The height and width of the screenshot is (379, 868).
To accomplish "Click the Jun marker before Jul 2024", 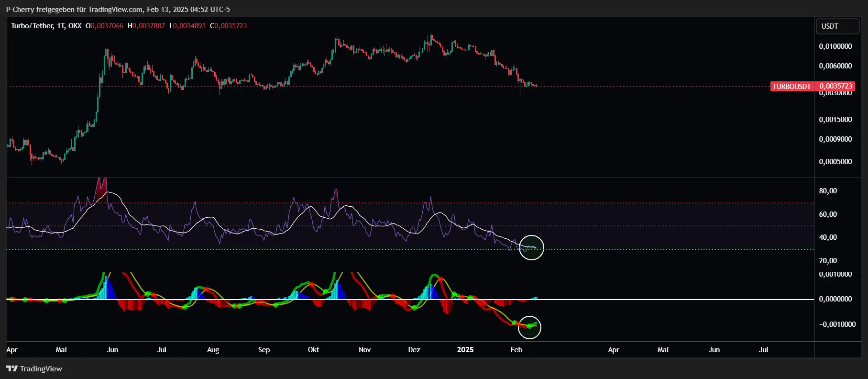I will (112, 350).
